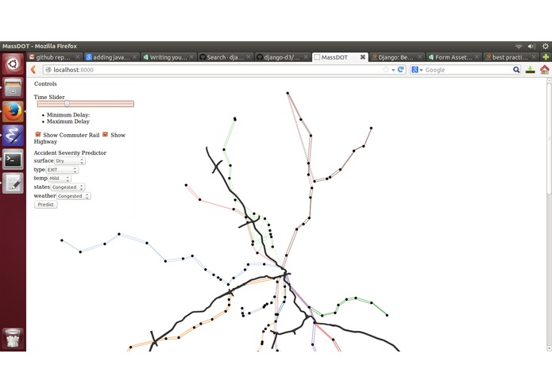Open the temp dropdown showing Mild

[59, 179]
